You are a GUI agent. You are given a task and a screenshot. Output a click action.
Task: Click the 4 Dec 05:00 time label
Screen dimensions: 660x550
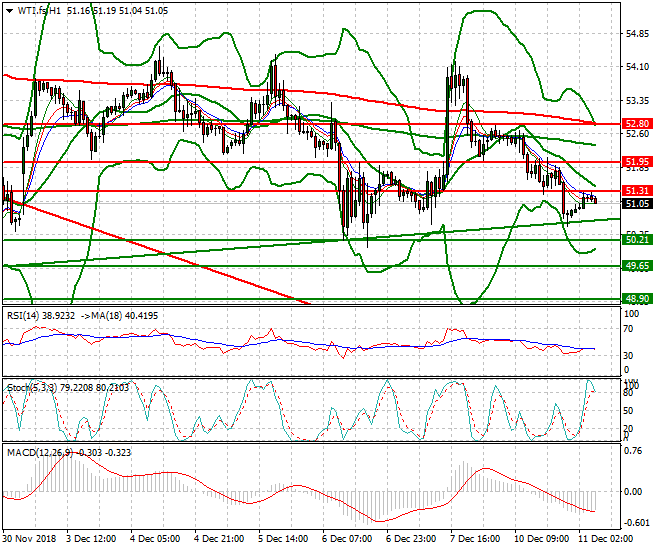click(x=155, y=539)
